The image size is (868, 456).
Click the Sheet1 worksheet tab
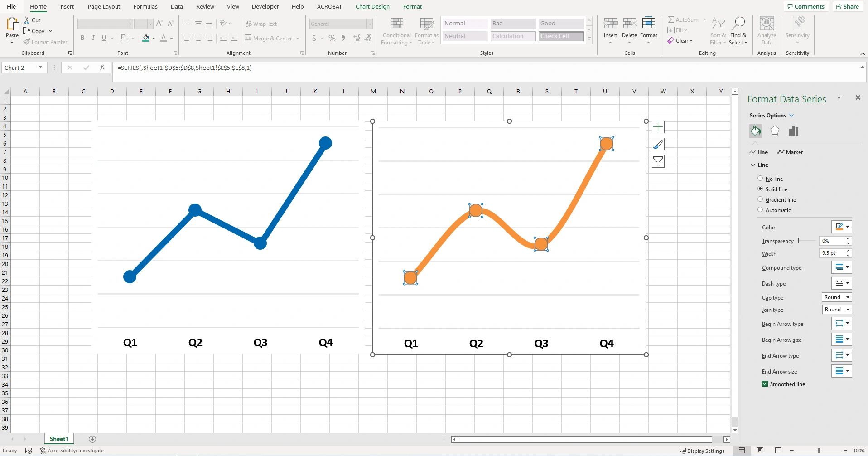pyautogui.click(x=58, y=438)
